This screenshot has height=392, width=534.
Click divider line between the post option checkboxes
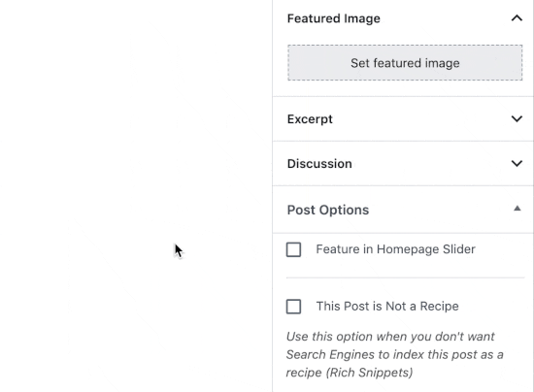click(x=405, y=278)
